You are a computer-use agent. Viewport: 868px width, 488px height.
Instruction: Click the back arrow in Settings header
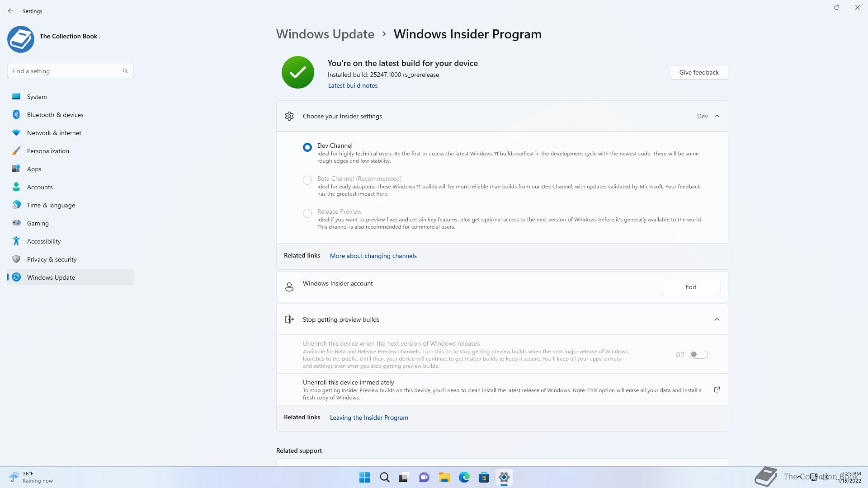(11, 11)
